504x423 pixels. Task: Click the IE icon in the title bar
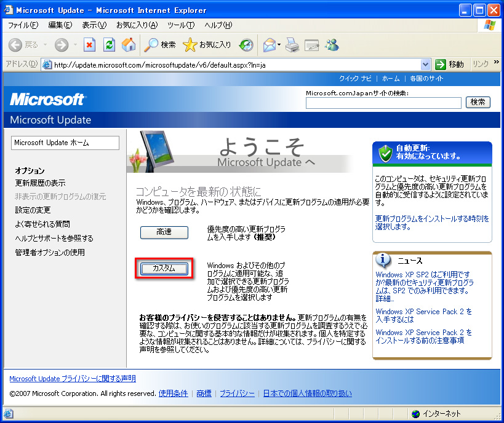[9, 10]
